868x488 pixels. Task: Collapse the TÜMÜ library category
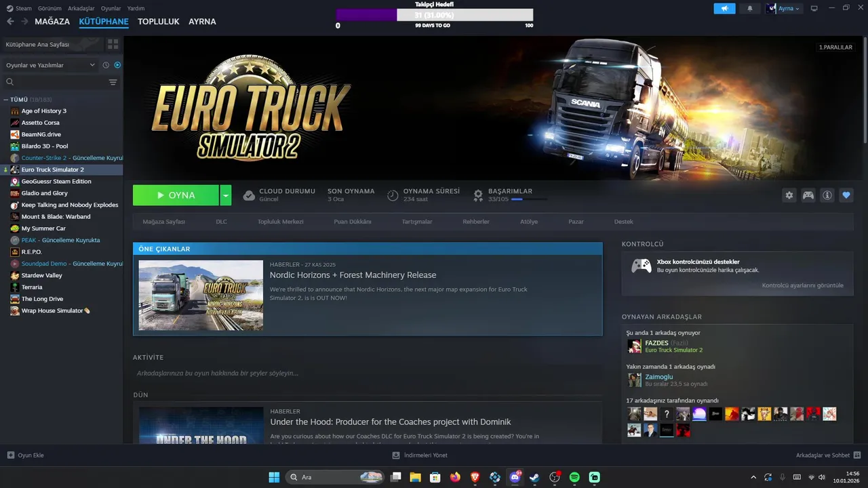click(5, 100)
